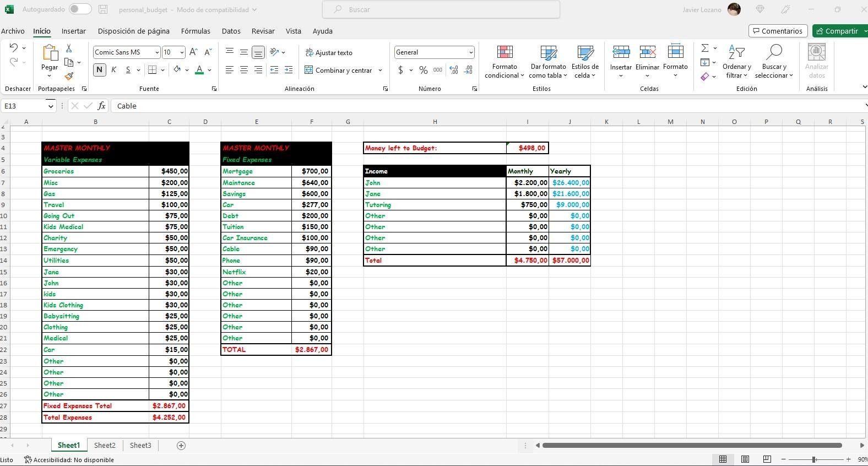Click the Clear eraser icon
Image resolution: width=868 pixels, height=466 pixels.
tap(704, 77)
